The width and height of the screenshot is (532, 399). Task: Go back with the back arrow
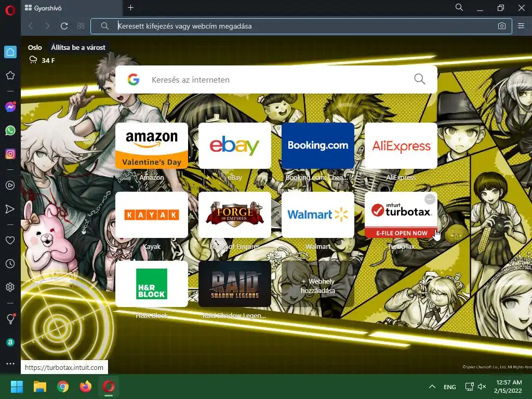pyautogui.click(x=31, y=26)
